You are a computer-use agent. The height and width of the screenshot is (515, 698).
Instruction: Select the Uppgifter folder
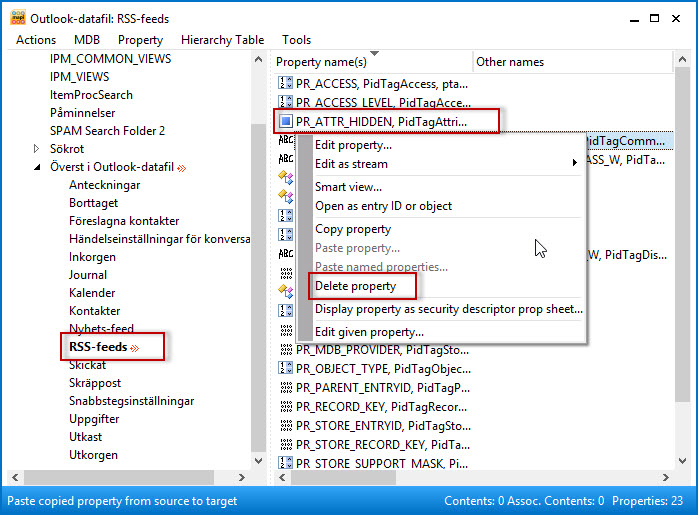click(94, 419)
